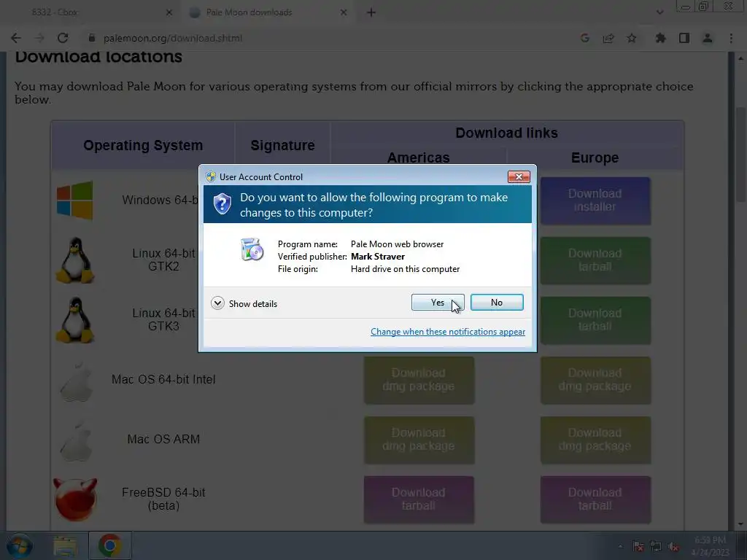Click Mac OS Intel Americas dmg package
Image resolution: width=747 pixels, height=560 pixels.
click(x=419, y=380)
